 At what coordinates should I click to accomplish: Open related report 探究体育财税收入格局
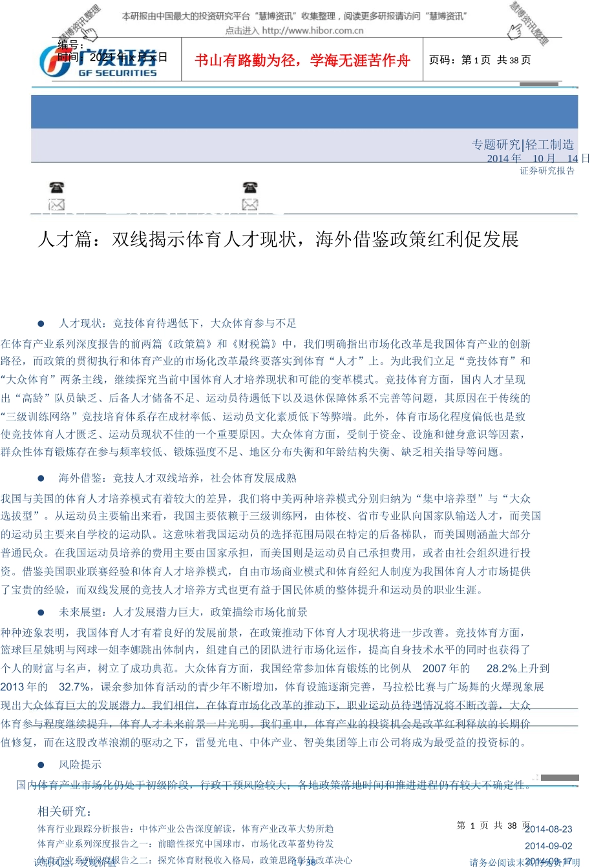(195, 860)
